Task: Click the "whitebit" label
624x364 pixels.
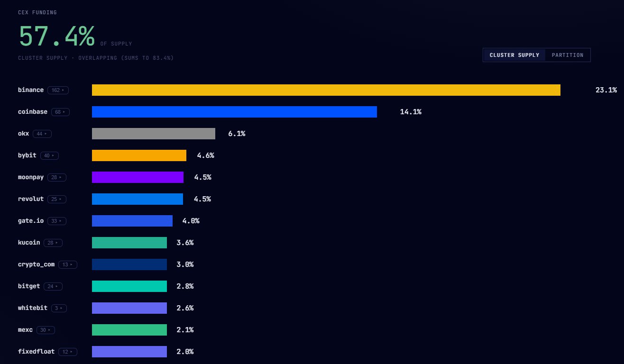Action: [x=33, y=308]
